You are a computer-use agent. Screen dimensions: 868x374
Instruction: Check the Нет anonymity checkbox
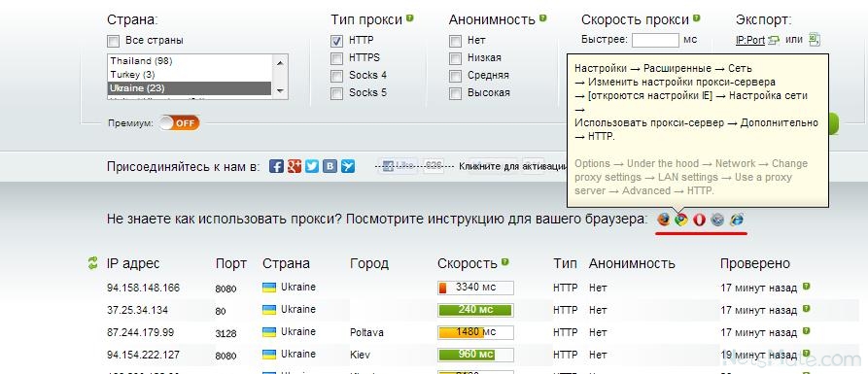click(x=455, y=41)
